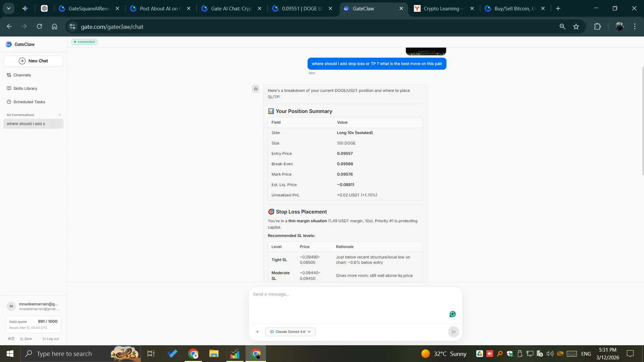Click the send message arrow icon
The image size is (644, 362).
click(x=453, y=332)
